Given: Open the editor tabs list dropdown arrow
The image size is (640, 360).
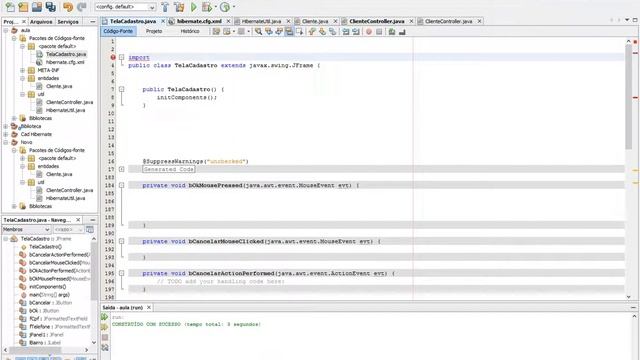Looking at the screenshot, I should click(627, 20).
